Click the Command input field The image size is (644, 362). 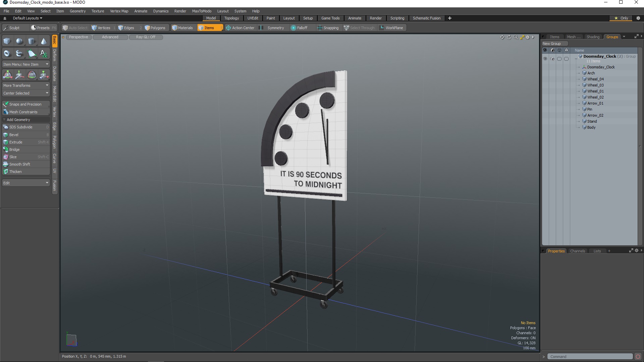[x=590, y=357]
